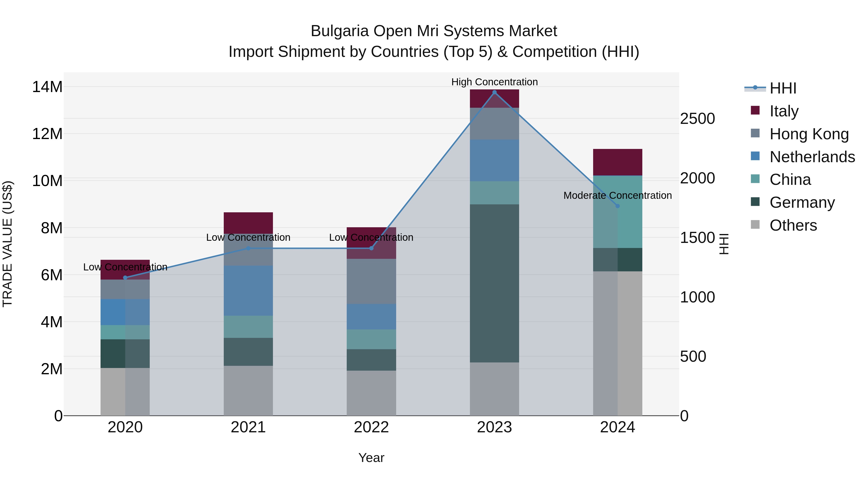Toggle Germany series legend entry
Image resolution: width=868 pixels, height=488 pixels.
coord(793,202)
